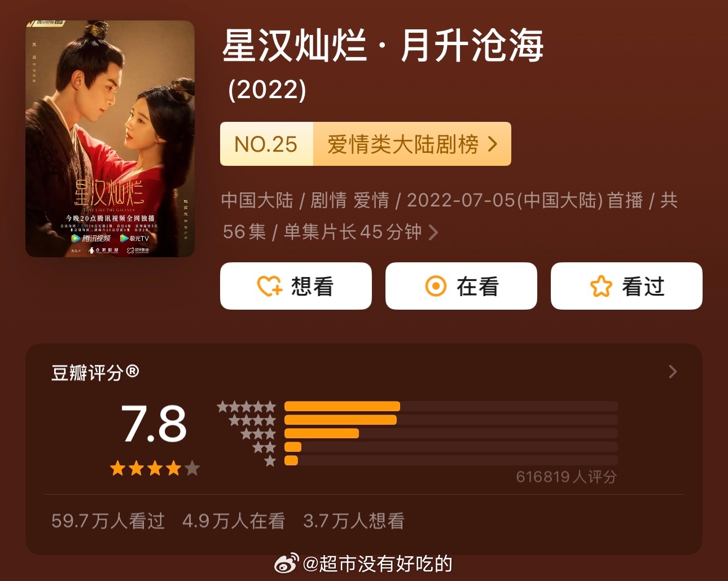
Task: Open the 3.7万人想看 list
Action: point(354,521)
